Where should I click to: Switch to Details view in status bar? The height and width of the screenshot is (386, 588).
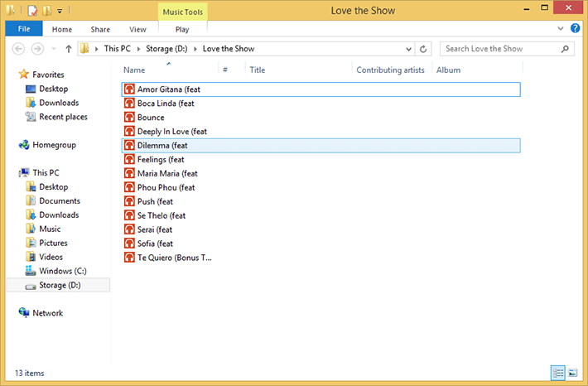558,373
